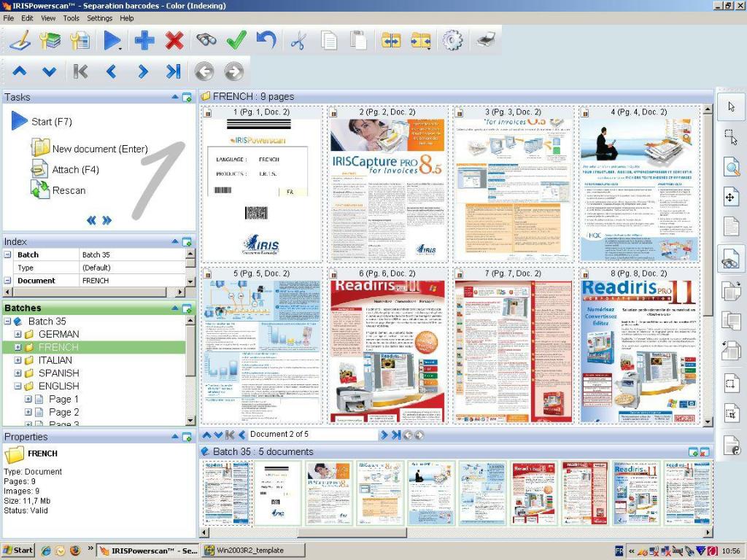The image size is (747, 560).
Task: Click the green checkmark Validate icon
Action: point(236,40)
